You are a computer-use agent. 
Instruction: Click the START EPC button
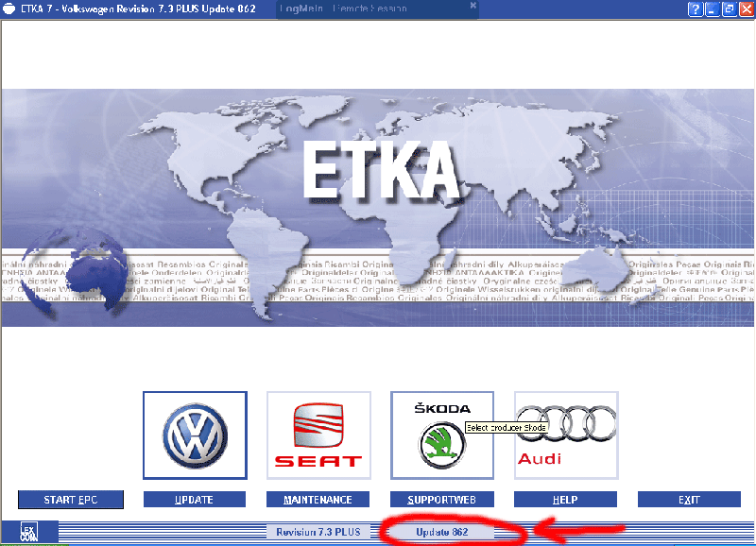tap(71, 500)
